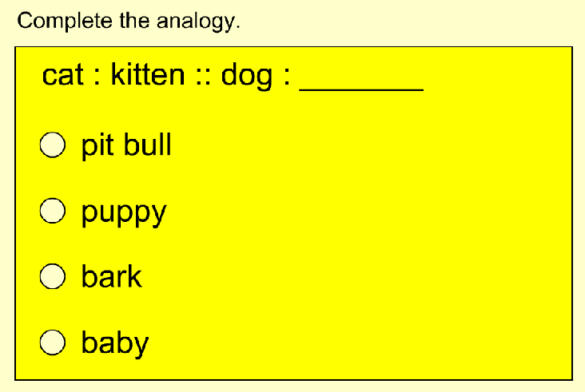585x392 pixels.
Task: Select the 'pit bull' radio button
Action: point(53,145)
